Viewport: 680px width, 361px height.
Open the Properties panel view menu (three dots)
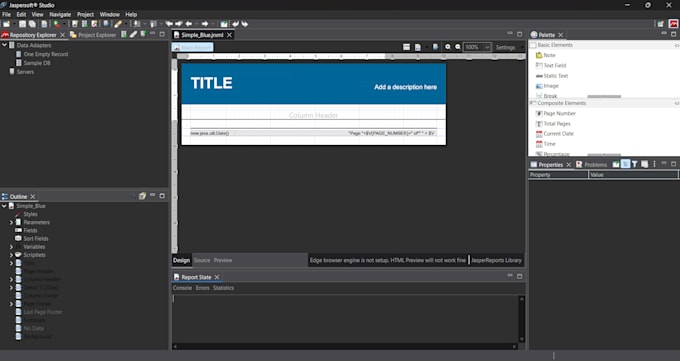click(x=654, y=164)
